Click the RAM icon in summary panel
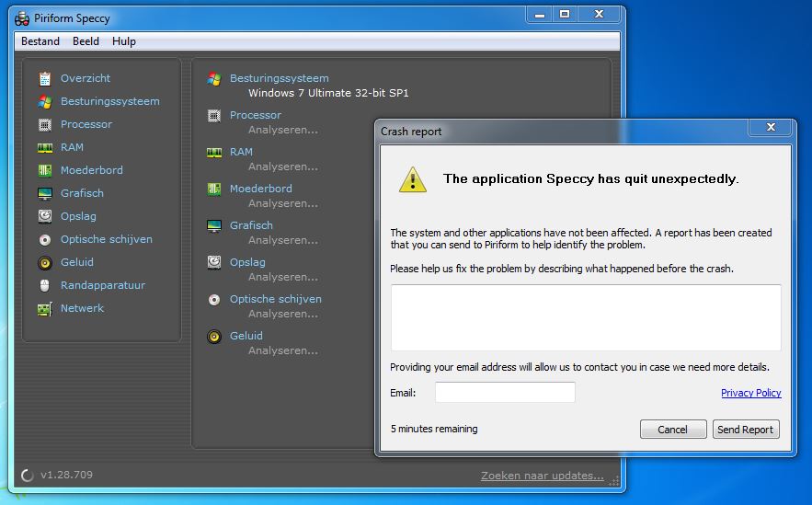Image resolution: width=812 pixels, height=505 pixels. (214, 153)
